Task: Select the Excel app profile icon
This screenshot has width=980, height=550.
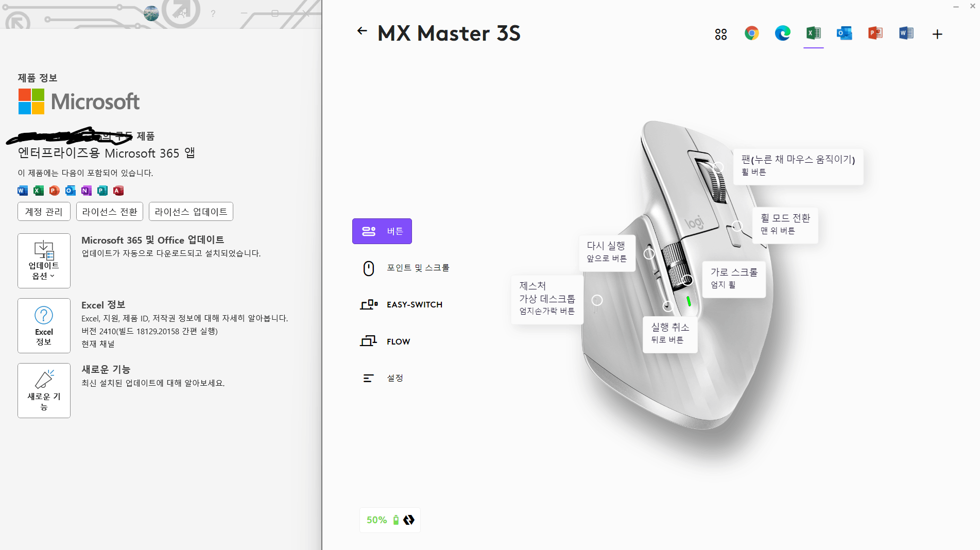Action: click(813, 33)
